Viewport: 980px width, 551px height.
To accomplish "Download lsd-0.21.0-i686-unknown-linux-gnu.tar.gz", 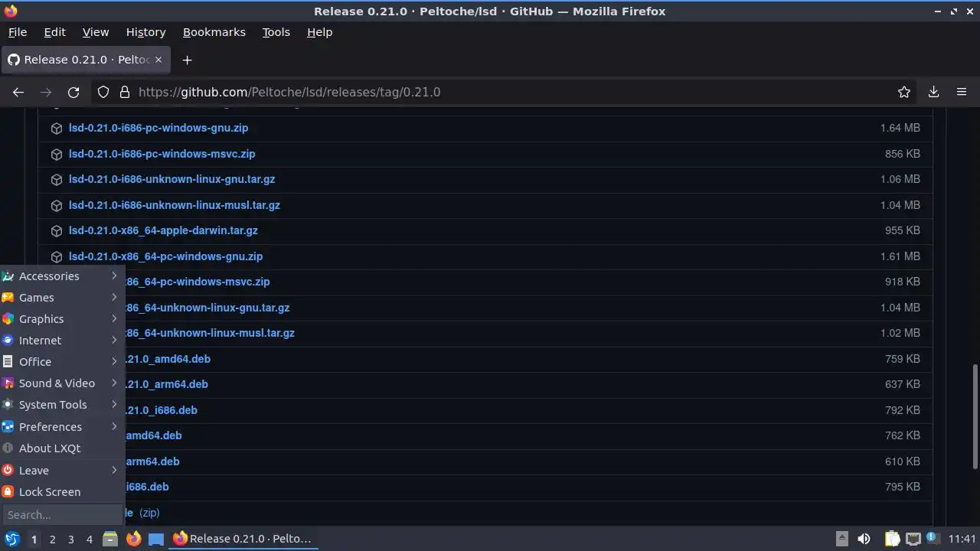I will pos(172,179).
